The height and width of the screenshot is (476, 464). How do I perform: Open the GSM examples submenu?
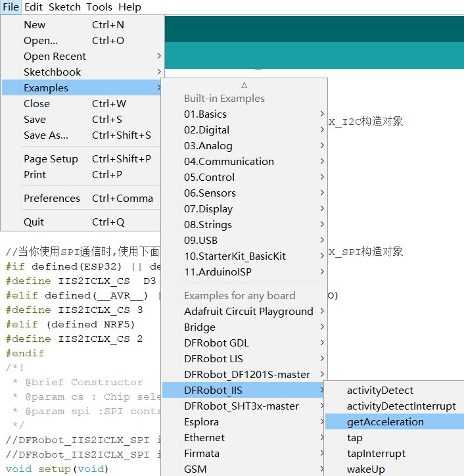point(243,469)
